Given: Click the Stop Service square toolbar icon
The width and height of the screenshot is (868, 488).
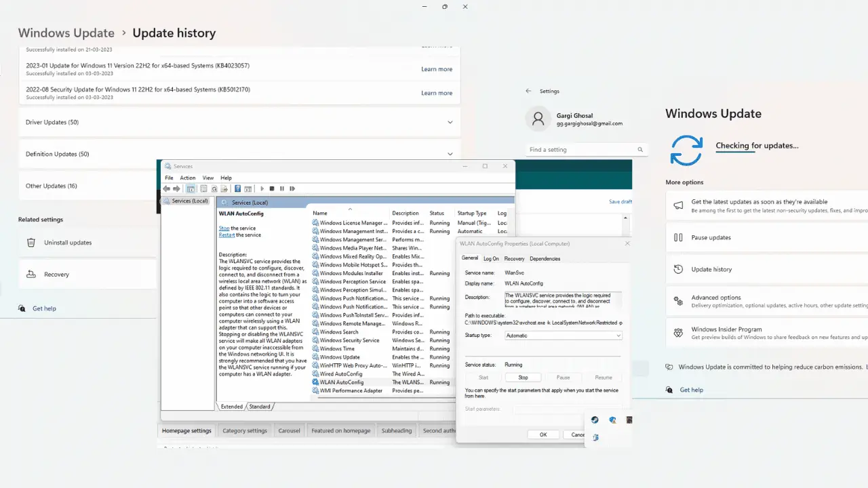Looking at the screenshot, I should [x=272, y=188].
